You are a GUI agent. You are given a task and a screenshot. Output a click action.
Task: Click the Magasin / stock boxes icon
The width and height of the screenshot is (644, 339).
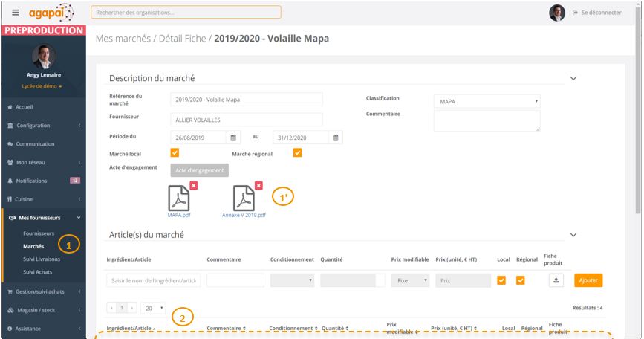click(x=10, y=310)
